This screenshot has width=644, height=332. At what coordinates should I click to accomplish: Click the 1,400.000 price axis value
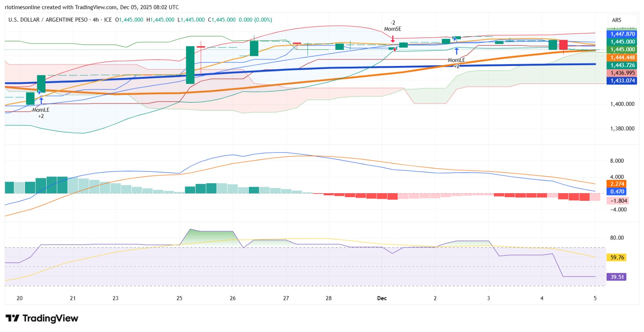[x=622, y=104]
